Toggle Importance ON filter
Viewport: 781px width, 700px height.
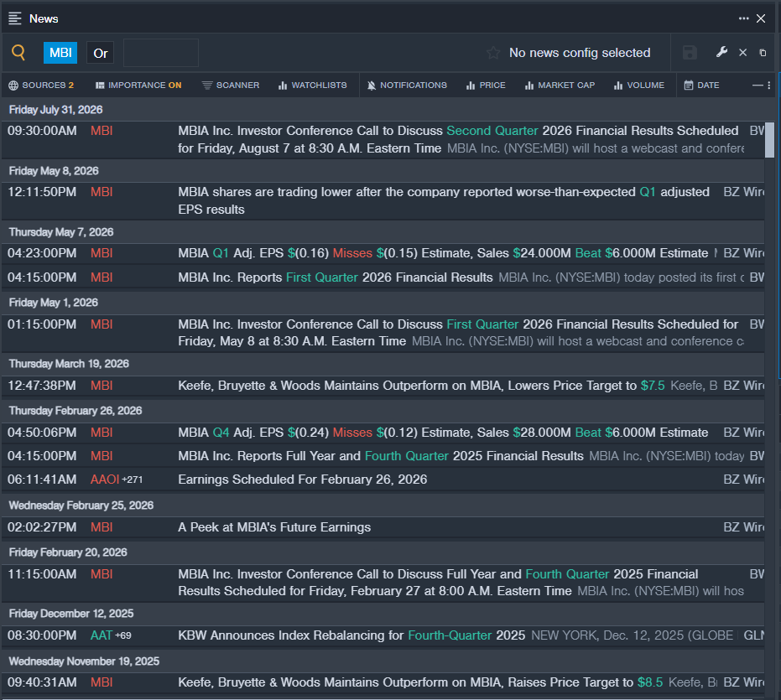point(138,86)
